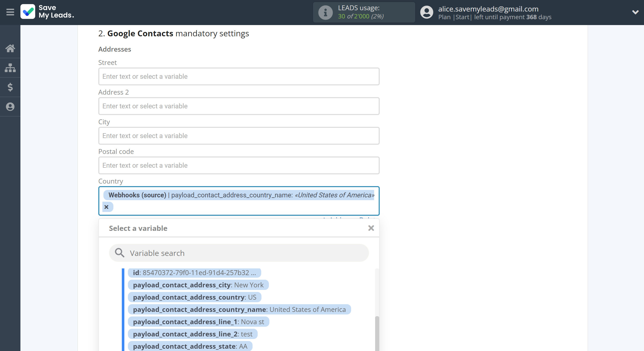Expand the account dropdown chevron

click(635, 12)
